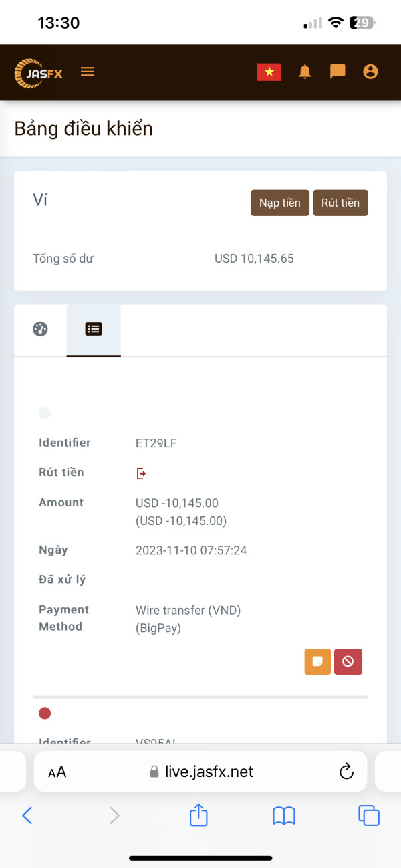This screenshot has height=868, width=401.
Task: Open the Vietnam flag language selector
Action: coord(269,72)
